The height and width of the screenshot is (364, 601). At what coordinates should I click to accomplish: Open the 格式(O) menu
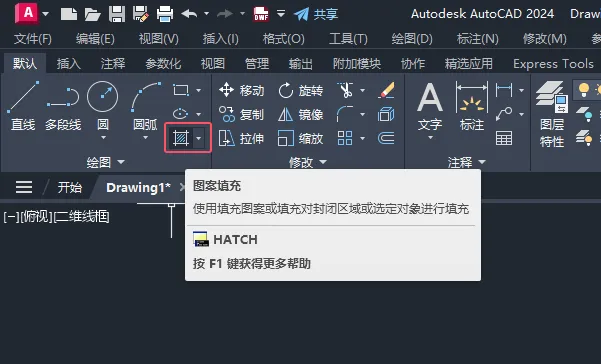pos(283,39)
